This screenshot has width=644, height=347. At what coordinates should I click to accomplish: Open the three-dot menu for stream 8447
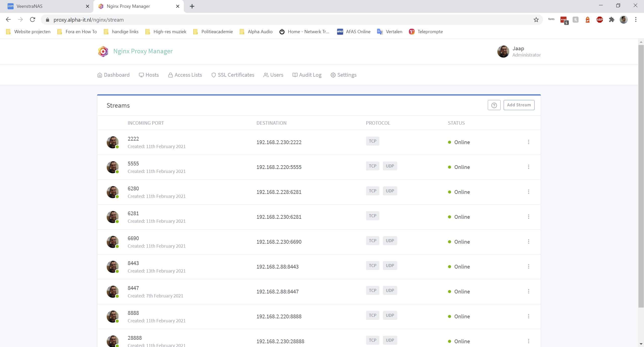click(x=529, y=291)
